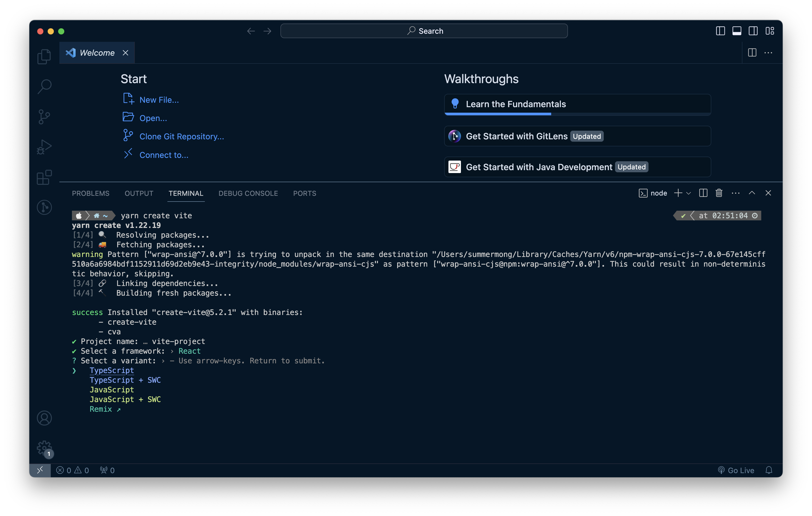Open the new terminal launch profile dropdown
Screen dimensions: 812x516
[689, 193]
